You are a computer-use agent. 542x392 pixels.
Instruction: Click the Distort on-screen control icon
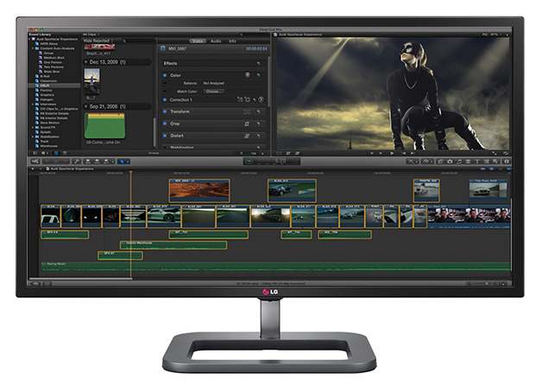pyautogui.click(x=247, y=136)
